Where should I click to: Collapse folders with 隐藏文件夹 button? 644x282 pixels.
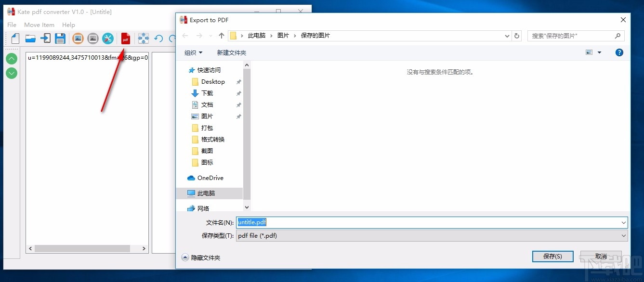201,257
